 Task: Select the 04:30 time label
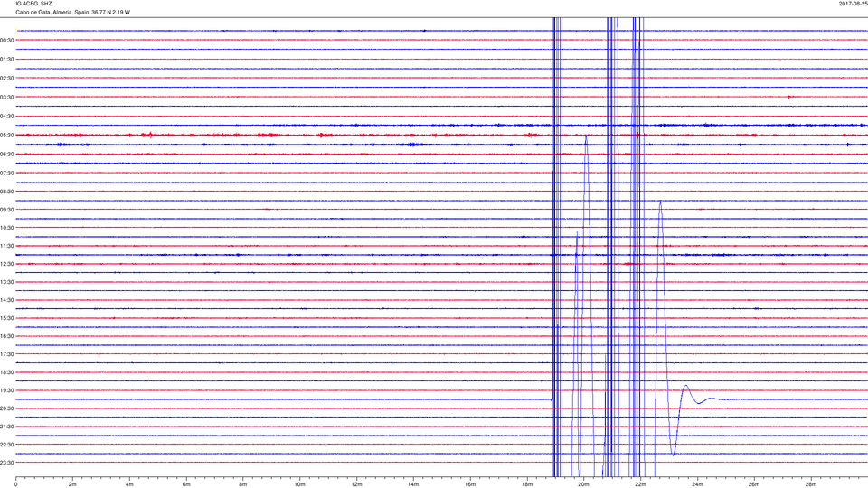tap(7, 117)
